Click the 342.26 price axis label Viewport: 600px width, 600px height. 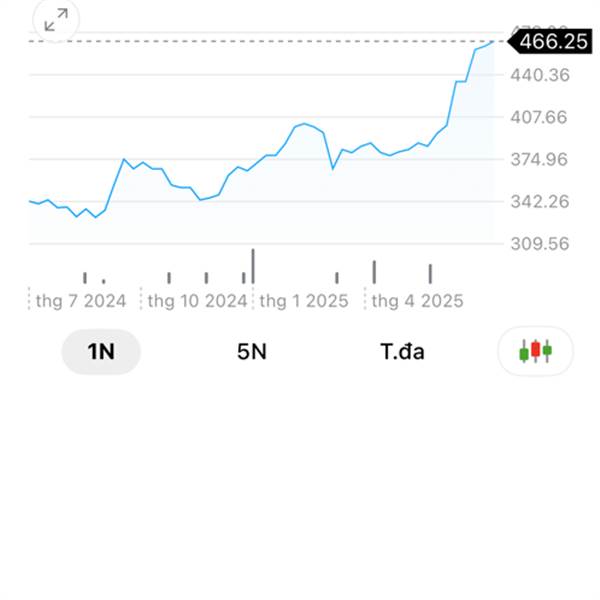[540, 201]
